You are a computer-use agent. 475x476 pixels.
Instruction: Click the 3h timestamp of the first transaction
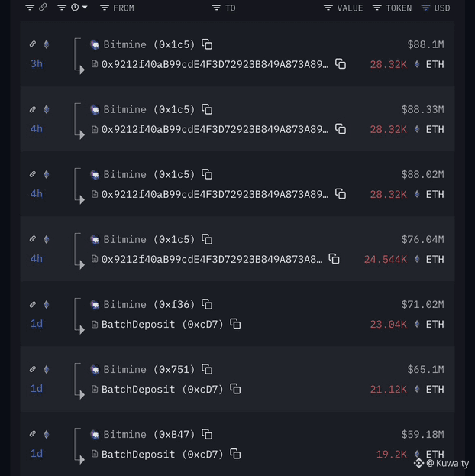tap(37, 63)
